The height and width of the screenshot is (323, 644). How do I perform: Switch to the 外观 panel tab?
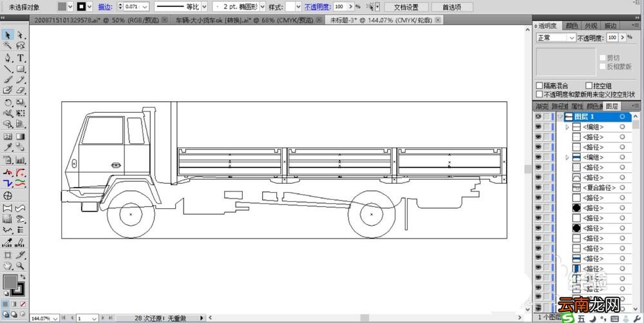(x=591, y=26)
